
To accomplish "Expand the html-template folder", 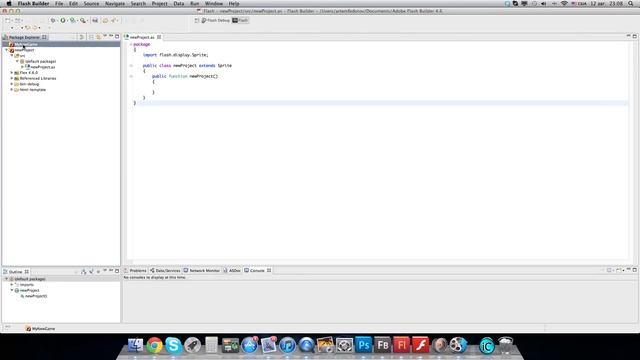I will point(12,89).
